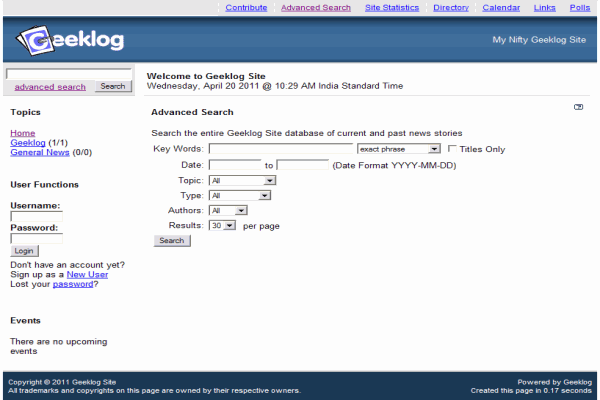The image size is (600, 400).
Task: Open the Calendar menu item
Action: tap(501, 8)
